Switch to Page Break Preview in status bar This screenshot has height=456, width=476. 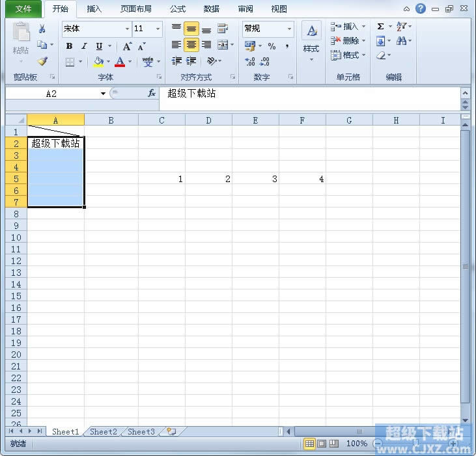pos(334,444)
